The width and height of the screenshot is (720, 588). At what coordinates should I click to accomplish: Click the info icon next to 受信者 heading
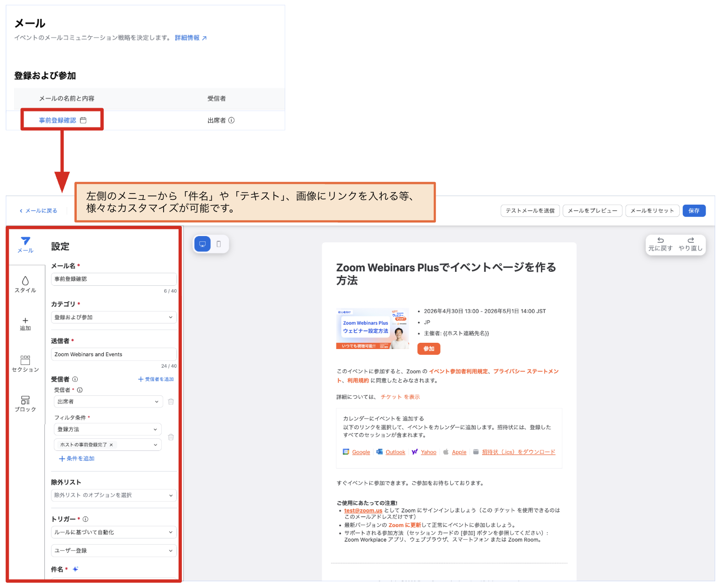pyautogui.click(x=75, y=379)
